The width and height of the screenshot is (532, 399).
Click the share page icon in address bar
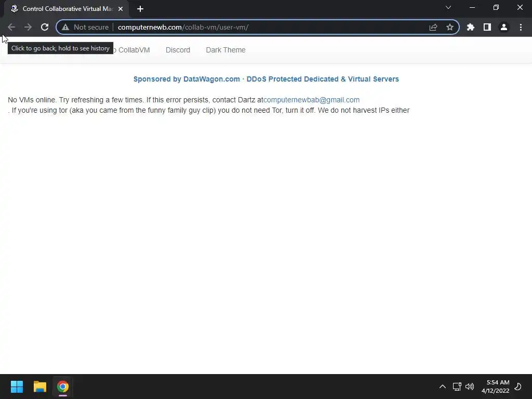[x=433, y=27]
